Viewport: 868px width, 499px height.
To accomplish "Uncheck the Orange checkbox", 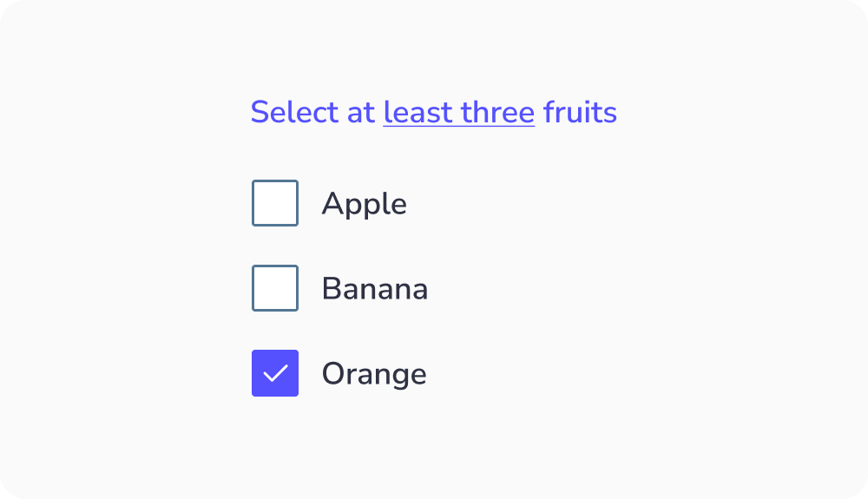I will (x=275, y=373).
